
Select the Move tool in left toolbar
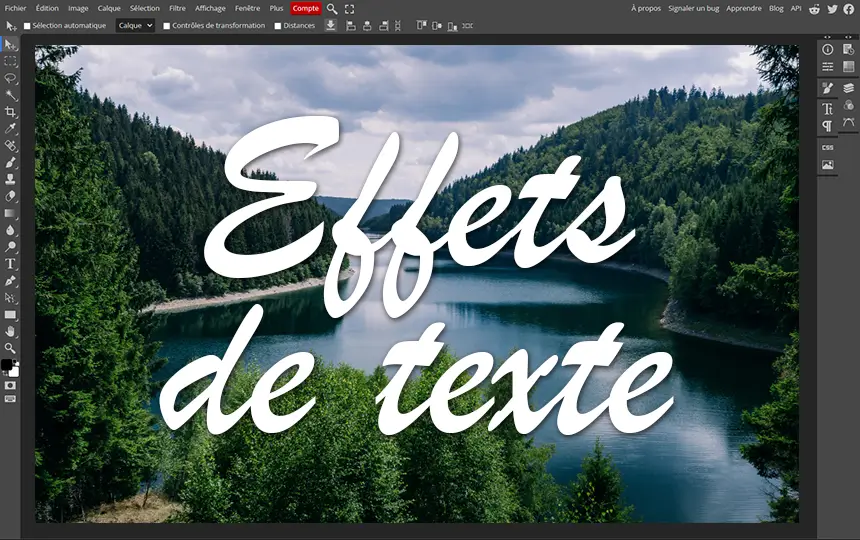pos(10,44)
